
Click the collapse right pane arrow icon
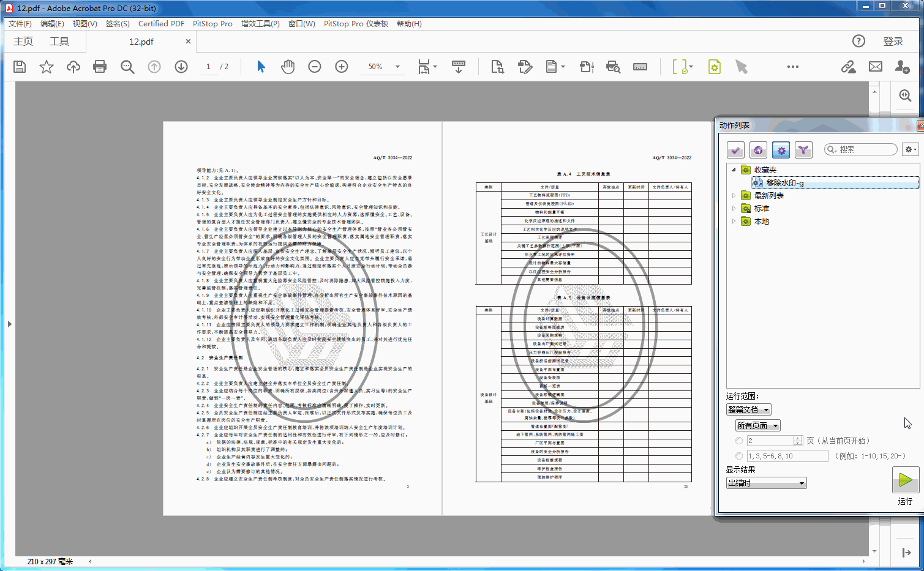[x=906, y=553]
